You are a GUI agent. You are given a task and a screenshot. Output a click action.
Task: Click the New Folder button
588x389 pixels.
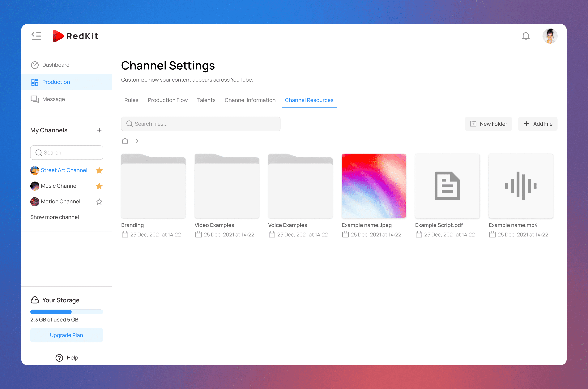pyautogui.click(x=488, y=124)
